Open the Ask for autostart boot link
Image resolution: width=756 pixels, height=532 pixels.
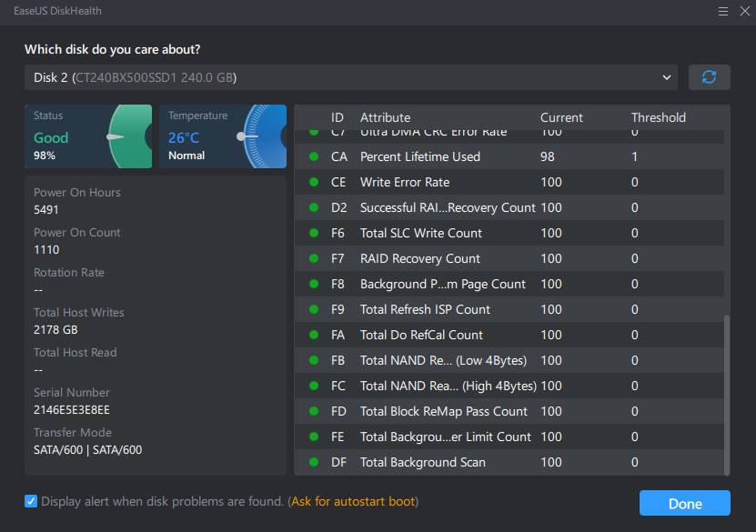pyautogui.click(x=353, y=501)
